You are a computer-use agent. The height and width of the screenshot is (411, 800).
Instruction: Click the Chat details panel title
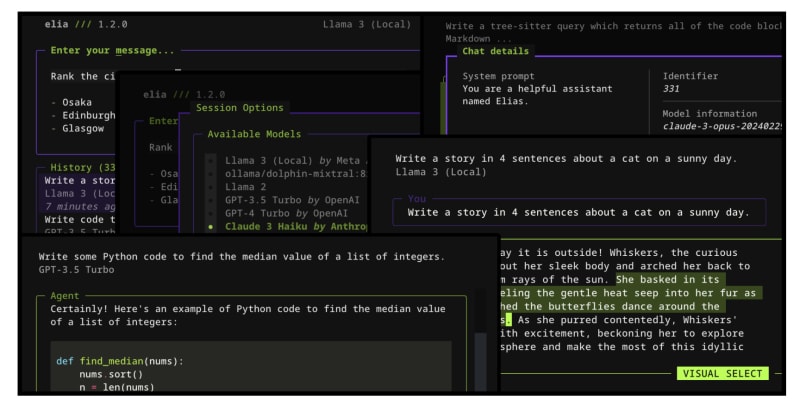[x=495, y=51]
